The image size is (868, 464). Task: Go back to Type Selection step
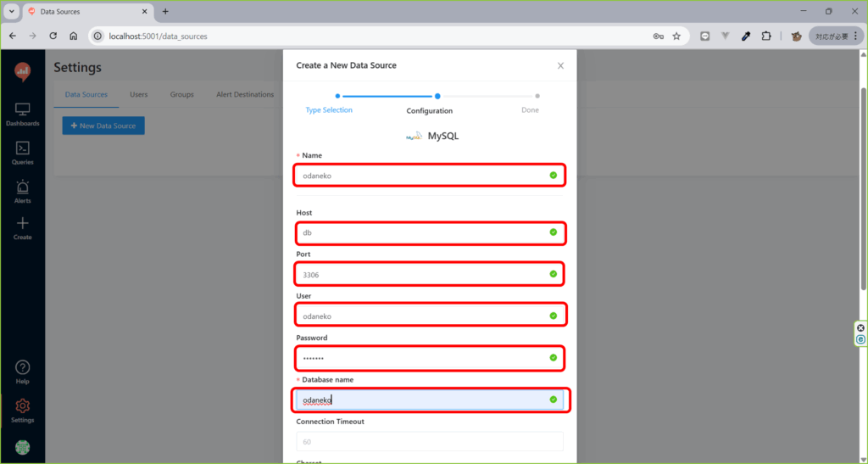click(x=329, y=109)
